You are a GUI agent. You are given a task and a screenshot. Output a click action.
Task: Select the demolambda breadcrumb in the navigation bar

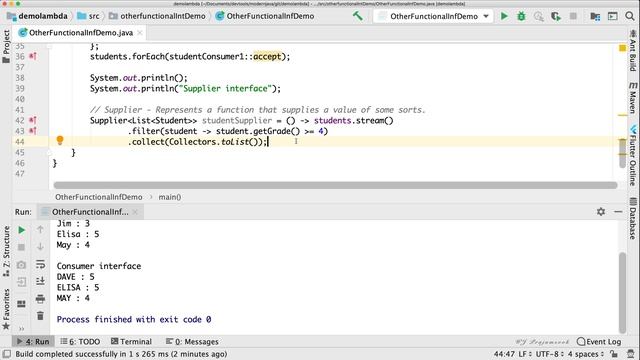point(37,16)
